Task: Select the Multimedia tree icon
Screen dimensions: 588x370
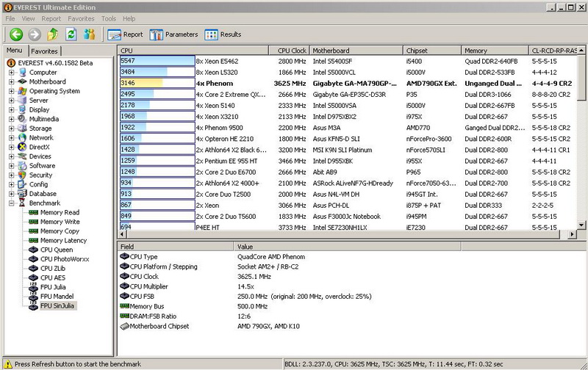Action: coord(23,119)
